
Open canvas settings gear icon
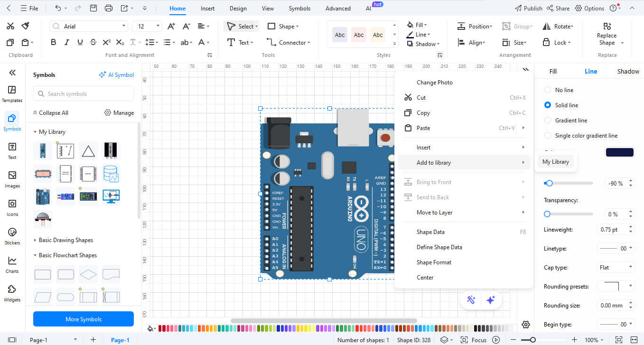pyautogui.click(x=525, y=325)
